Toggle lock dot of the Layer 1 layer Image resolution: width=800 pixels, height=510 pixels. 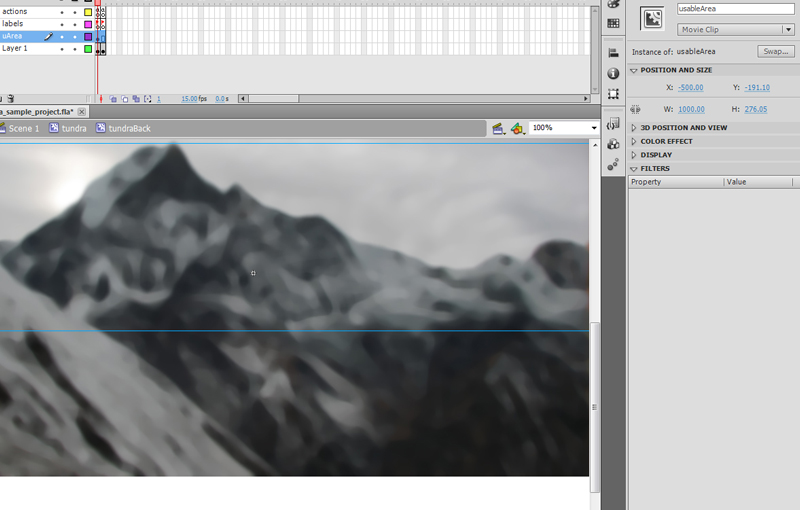[74, 48]
